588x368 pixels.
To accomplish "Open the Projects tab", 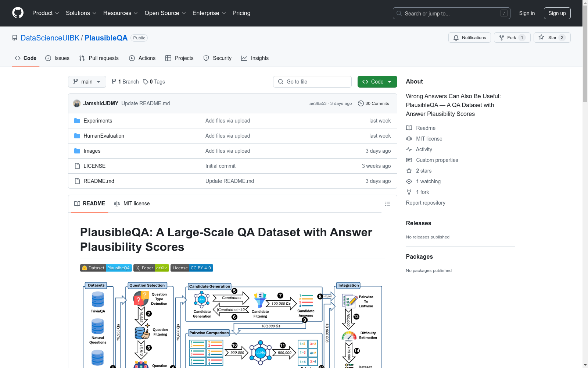I will coord(179,58).
